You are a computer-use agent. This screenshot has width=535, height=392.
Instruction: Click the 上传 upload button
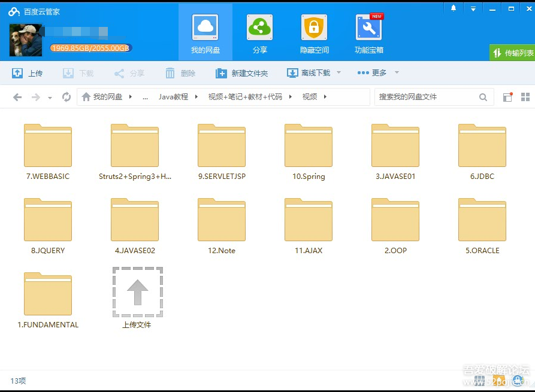[x=28, y=73]
